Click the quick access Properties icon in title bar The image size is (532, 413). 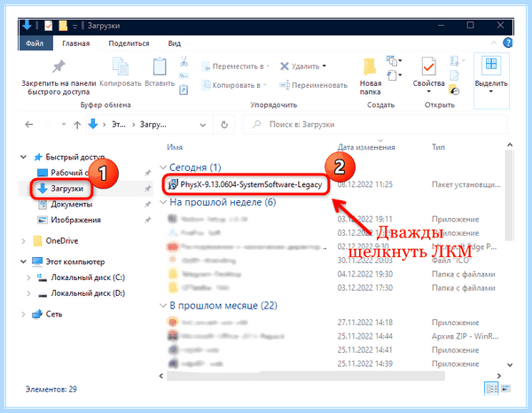(x=49, y=26)
